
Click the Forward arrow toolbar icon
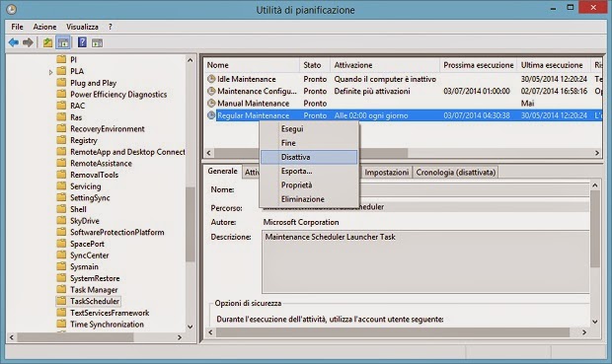(x=28, y=42)
